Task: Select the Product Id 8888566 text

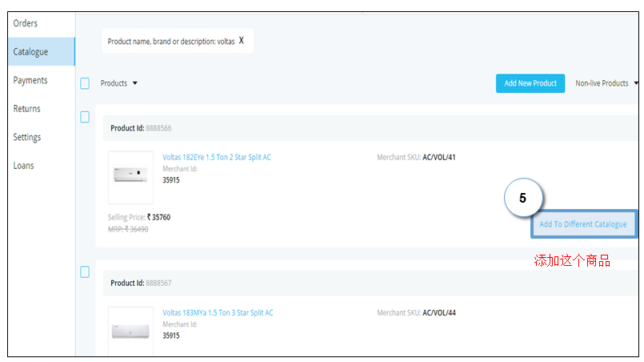Action: pos(141,128)
